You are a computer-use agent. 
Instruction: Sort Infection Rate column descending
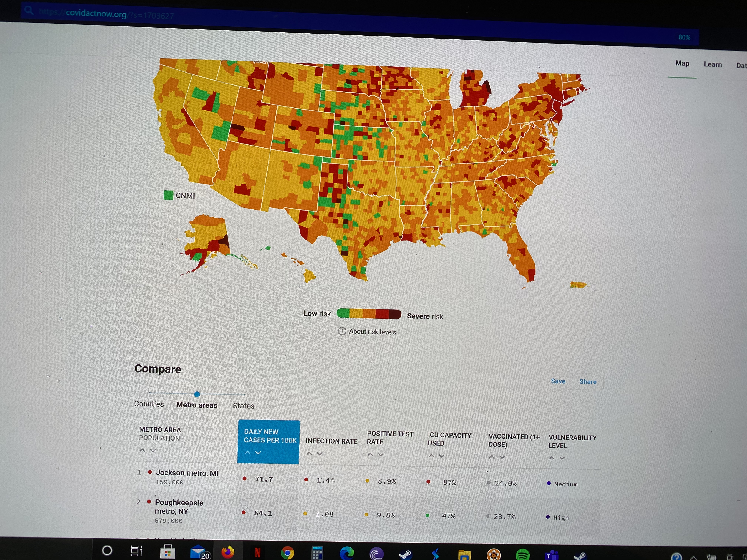319,454
